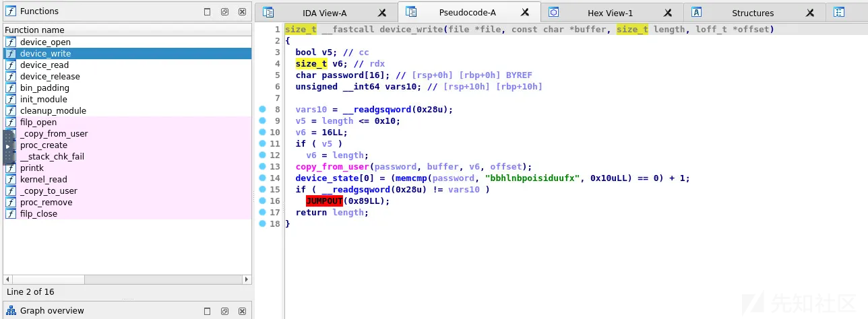Click 'Line 2 of 16' status text
This screenshot has height=319, width=868.
click(30, 291)
